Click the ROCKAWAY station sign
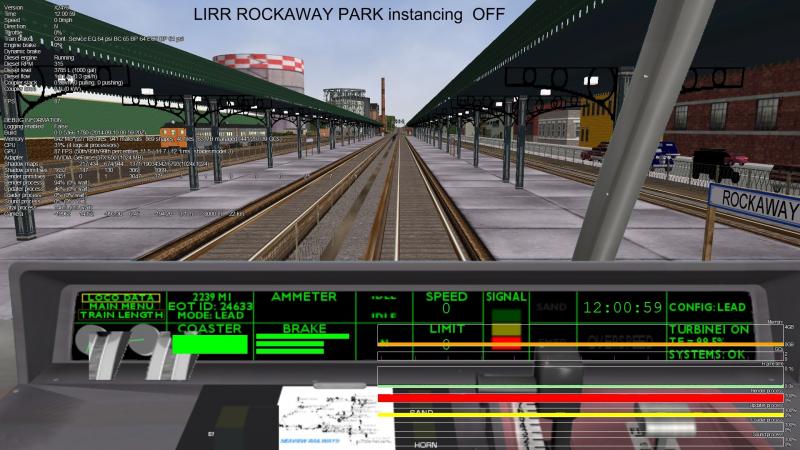This screenshot has height=450, width=800. click(754, 205)
